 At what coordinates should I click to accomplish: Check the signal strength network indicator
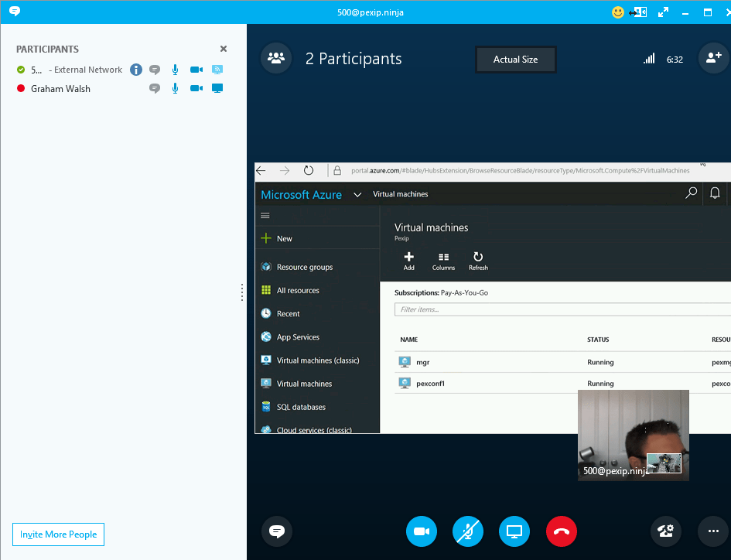tap(649, 59)
